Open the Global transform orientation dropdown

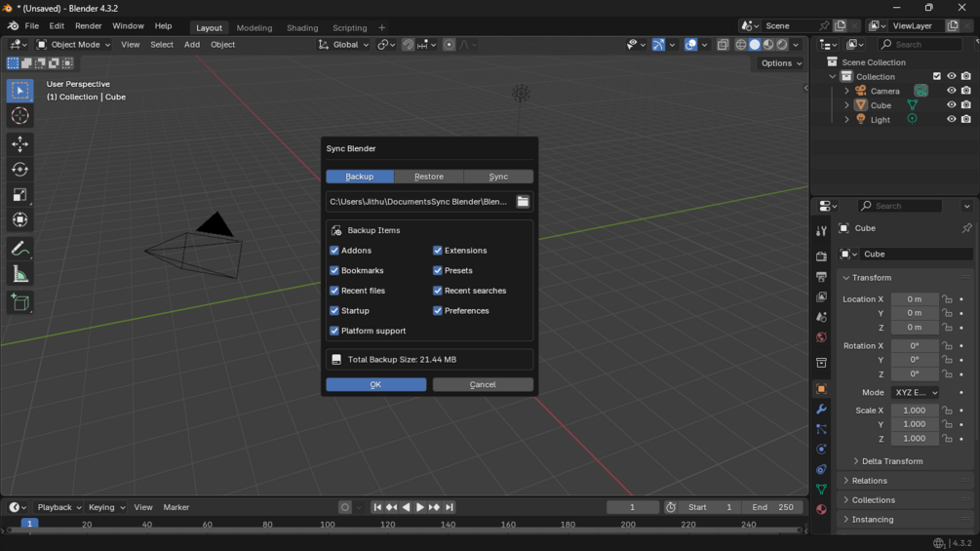click(x=344, y=44)
